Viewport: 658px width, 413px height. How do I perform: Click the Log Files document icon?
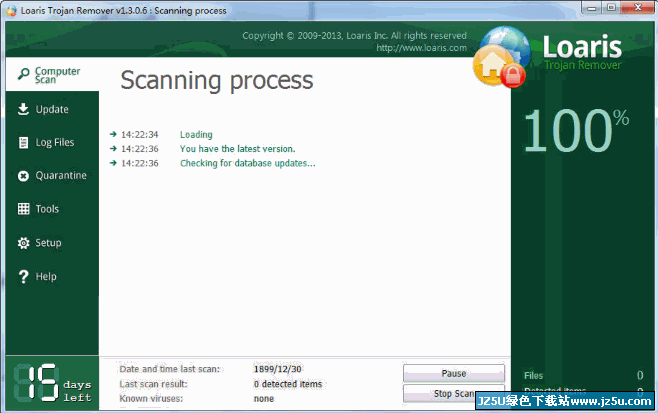[24, 143]
